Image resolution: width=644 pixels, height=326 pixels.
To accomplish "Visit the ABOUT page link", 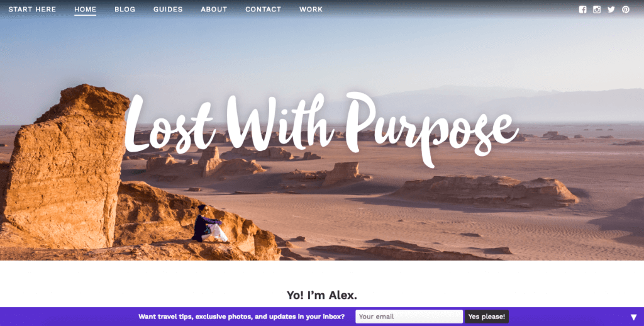I will [214, 9].
